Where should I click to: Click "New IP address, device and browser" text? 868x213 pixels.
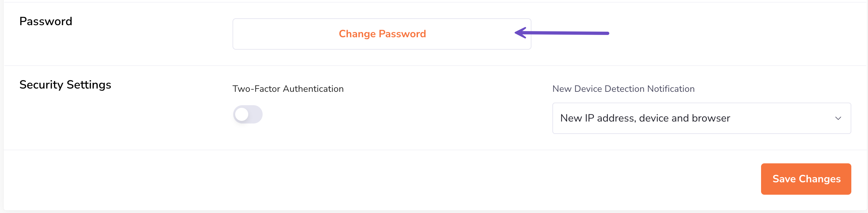(645, 118)
